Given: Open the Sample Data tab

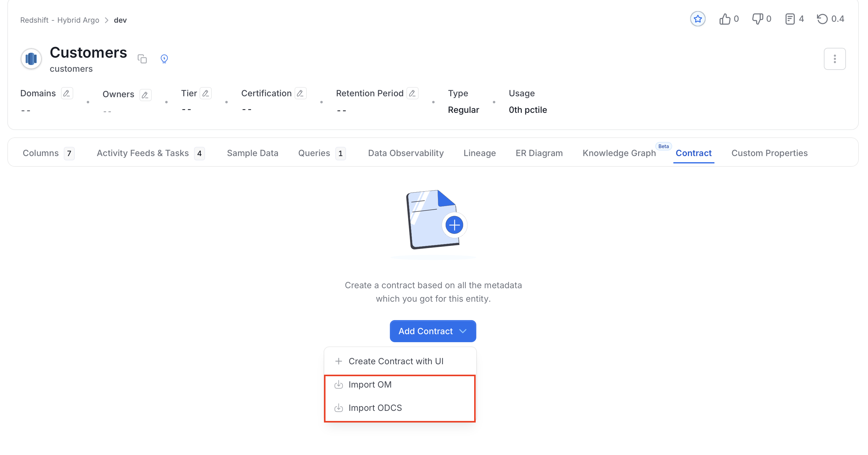Looking at the screenshot, I should pos(252,153).
